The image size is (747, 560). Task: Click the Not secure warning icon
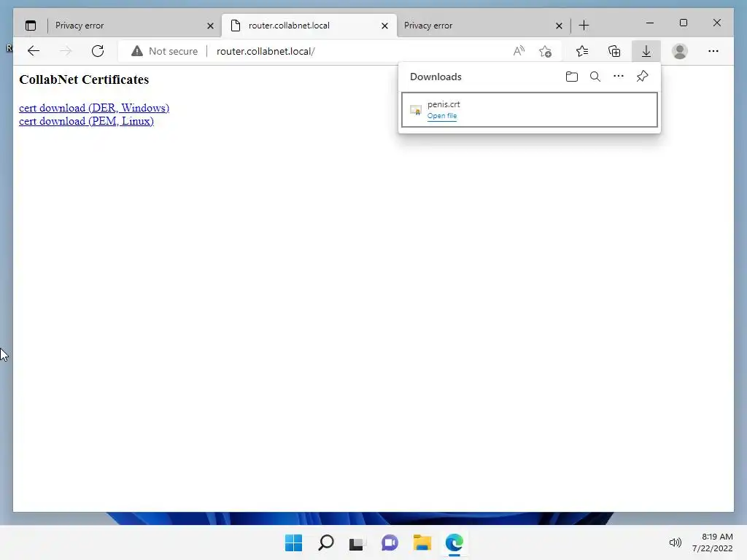pyautogui.click(x=137, y=51)
